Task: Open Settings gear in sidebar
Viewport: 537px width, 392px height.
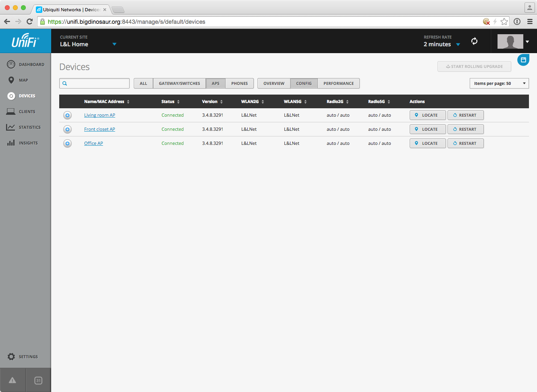Action: point(11,357)
